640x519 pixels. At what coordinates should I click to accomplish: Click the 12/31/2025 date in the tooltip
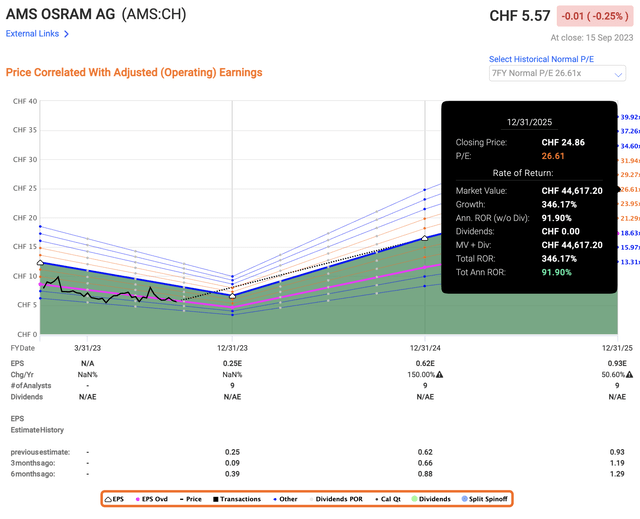click(x=529, y=122)
